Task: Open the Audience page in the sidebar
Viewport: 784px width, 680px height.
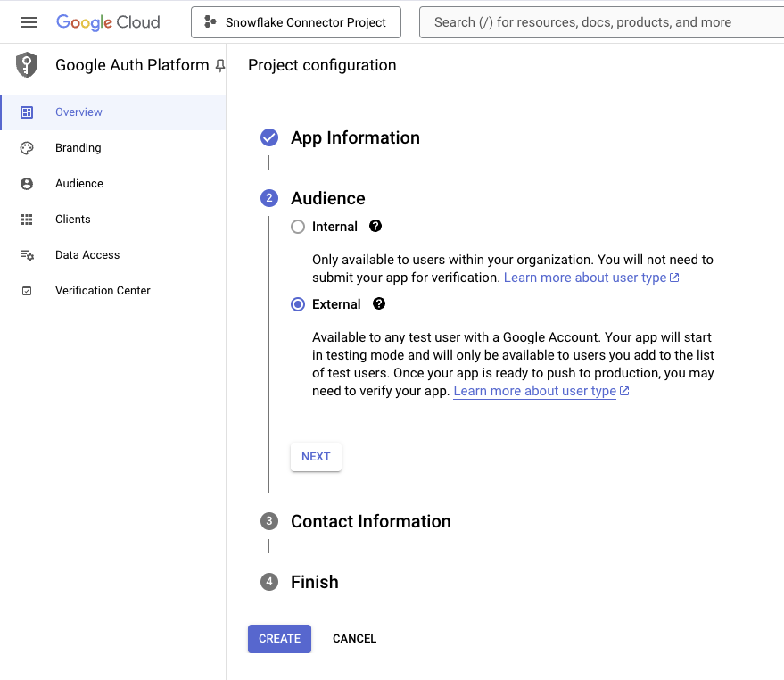Action: [x=79, y=184]
